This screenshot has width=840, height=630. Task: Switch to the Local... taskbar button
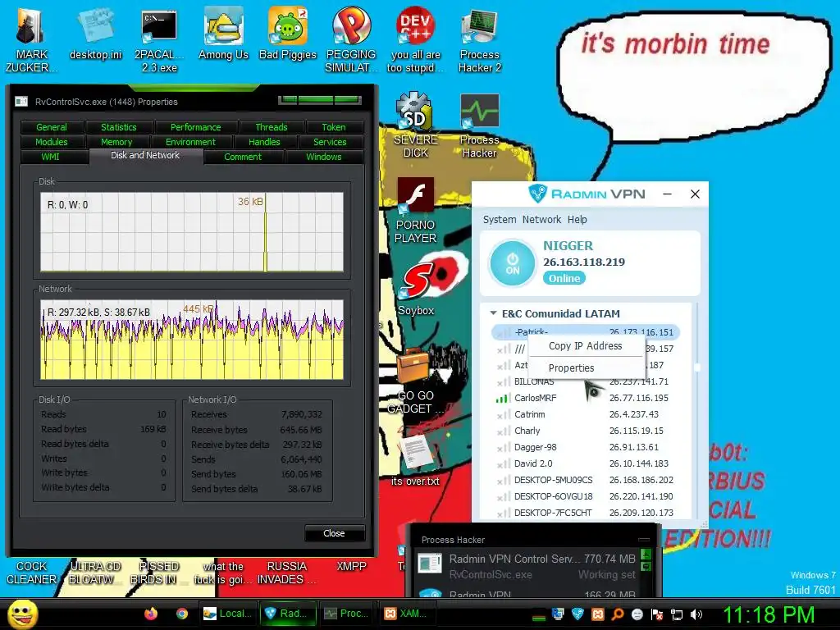point(228,614)
